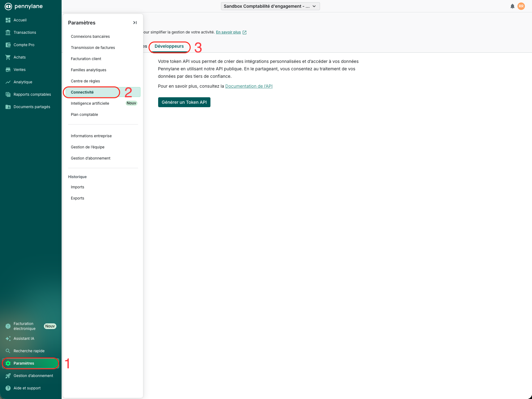This screenshot has height=399, width=532.
Task: Open Transmission de factures settings
Action: [x=103, y=48]
